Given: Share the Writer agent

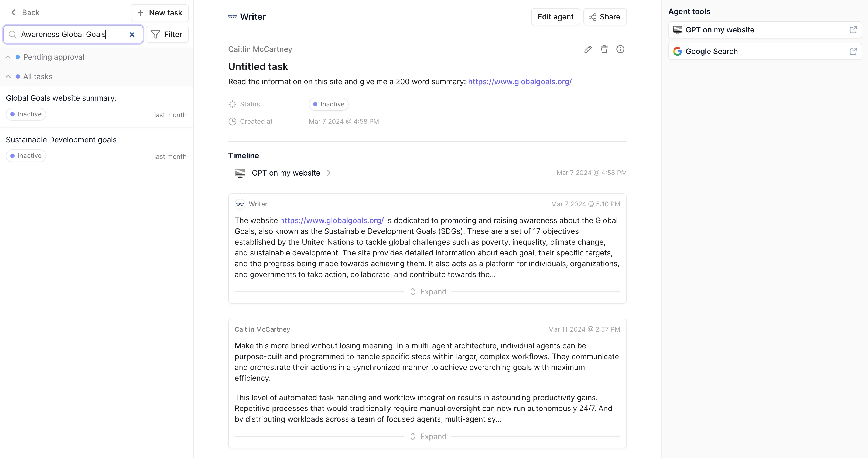Looking at the screenshot, I should point(604,17).
